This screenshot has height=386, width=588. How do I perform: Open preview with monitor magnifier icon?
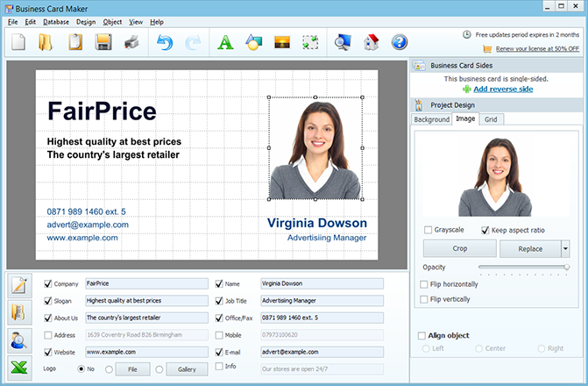click(x=343, y=42)
